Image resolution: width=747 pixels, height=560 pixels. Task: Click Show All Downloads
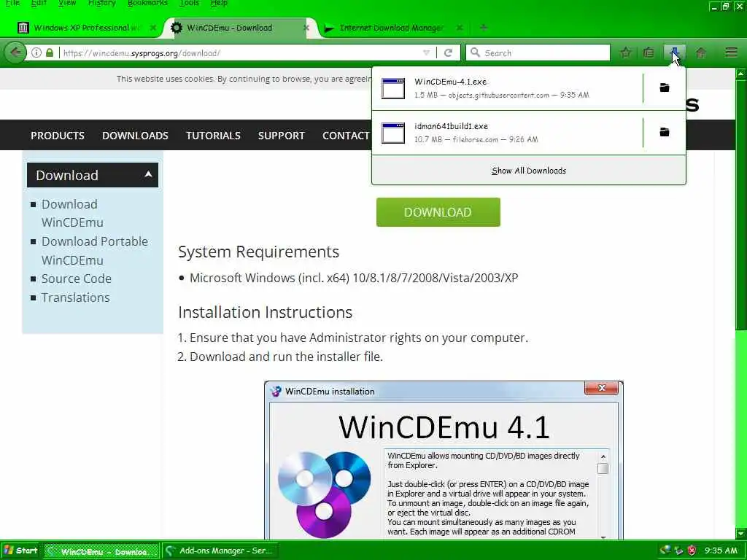click(529, 171)
